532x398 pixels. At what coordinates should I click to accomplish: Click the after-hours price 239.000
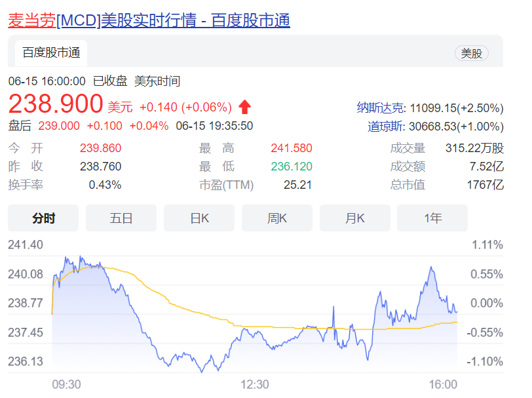click(x=59, y=126)
